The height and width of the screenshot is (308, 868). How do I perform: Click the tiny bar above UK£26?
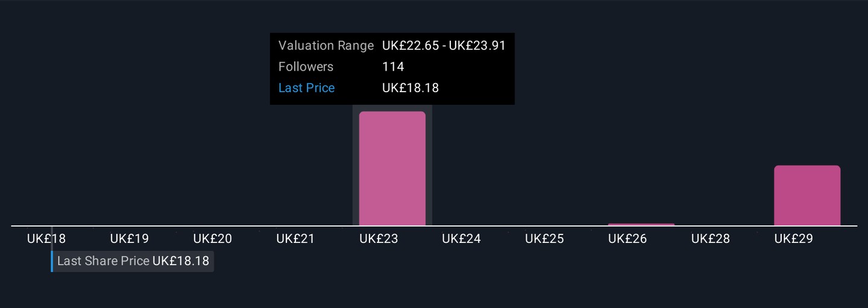(x=641, y=224)
